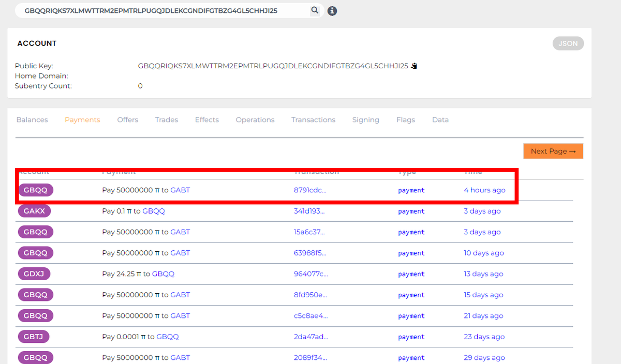621x364 pixels.
Task: Open transaction c5c8ae4...
Action: 310,316
